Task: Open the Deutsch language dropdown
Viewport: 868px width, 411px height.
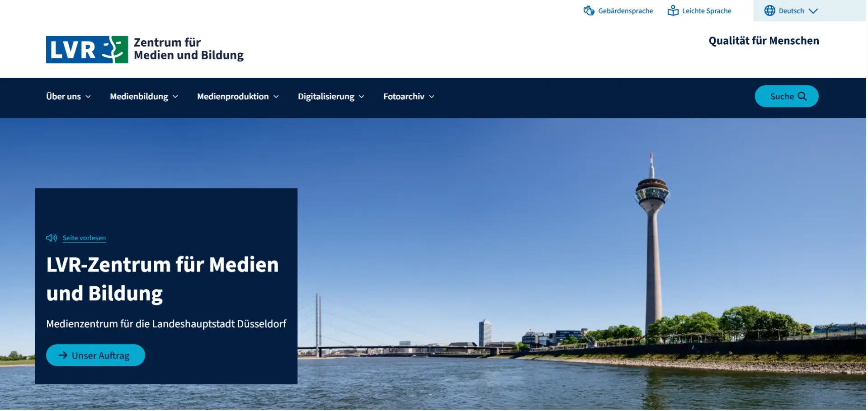Action: 791,11
